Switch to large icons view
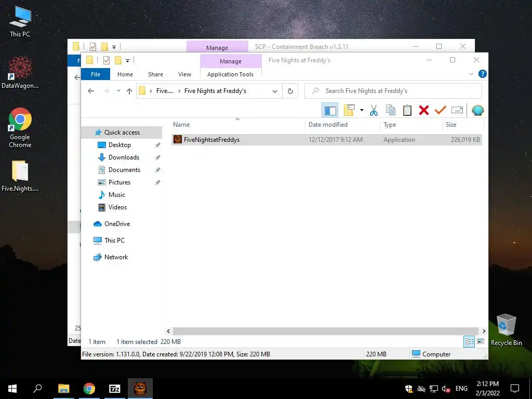This screenshot has height=399, width=532. click(481, 341)
